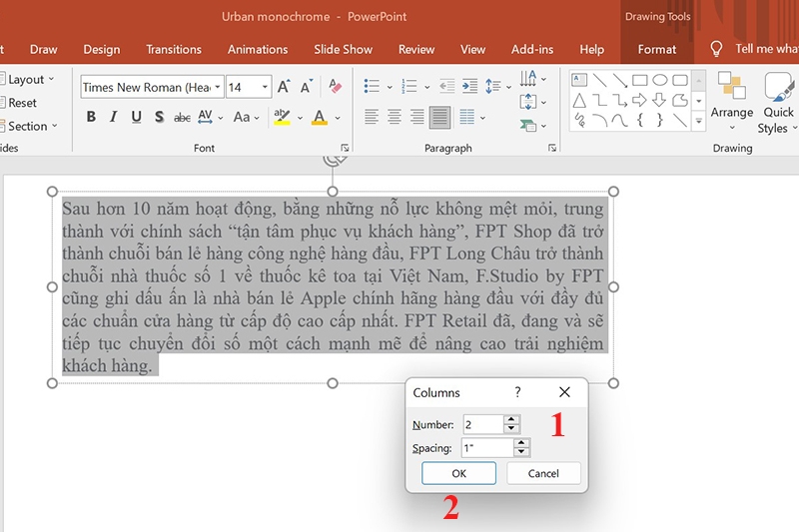
Task: Switch to the Slide Show tab
Action: tap(343, 49)
